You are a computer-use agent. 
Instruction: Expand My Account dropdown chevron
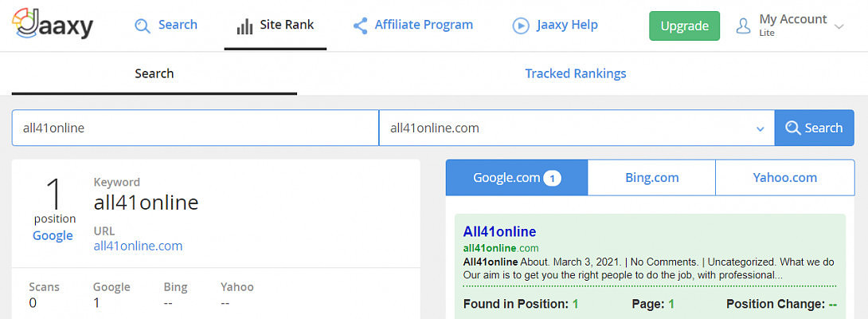839,26
